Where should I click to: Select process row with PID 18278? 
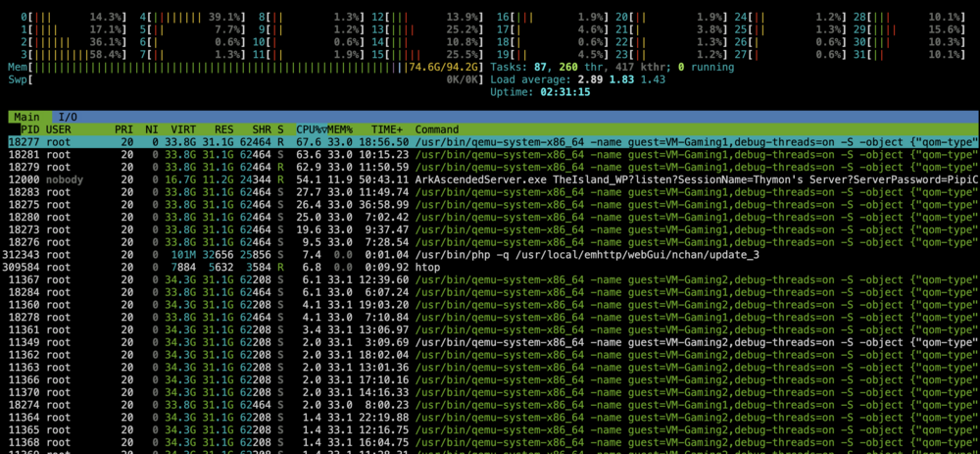[x=494, y=317]
